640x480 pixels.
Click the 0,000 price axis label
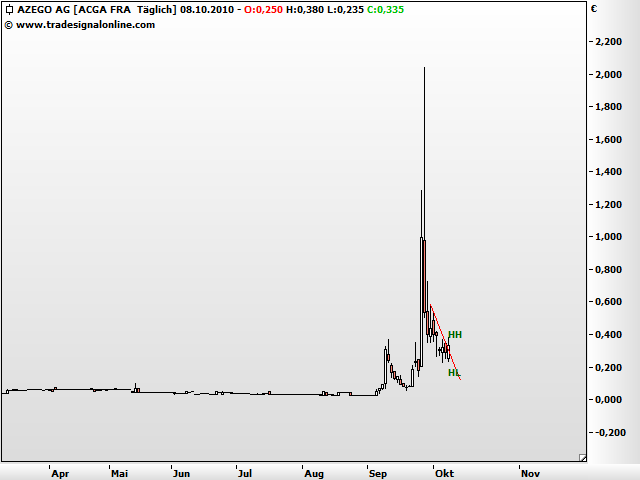pos(609,400)
